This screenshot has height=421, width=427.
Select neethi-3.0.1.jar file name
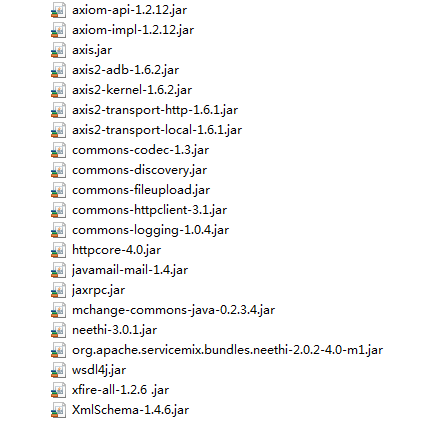pos(114,330)
